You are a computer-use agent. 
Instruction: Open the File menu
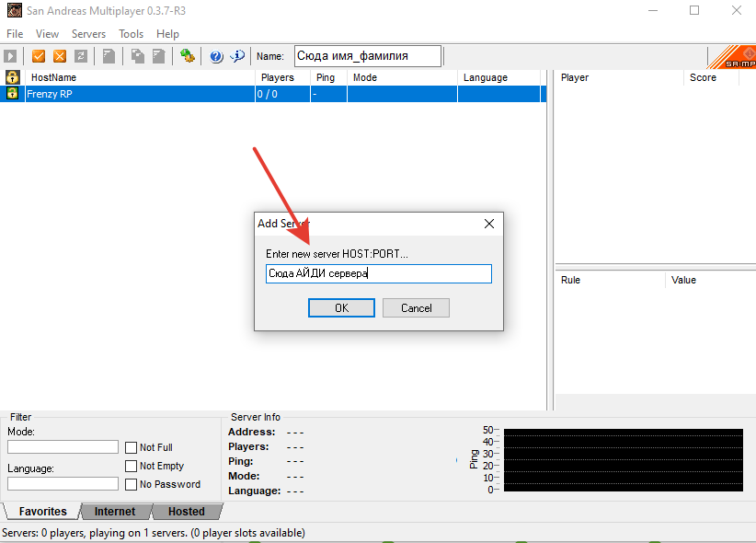15,34
